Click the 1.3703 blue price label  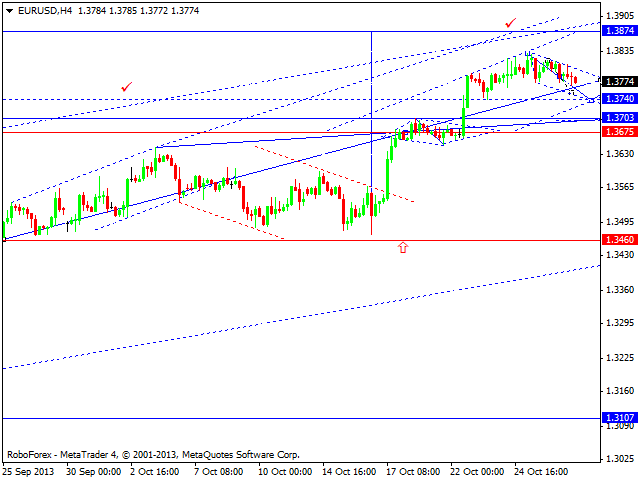[x=620, y=118]
